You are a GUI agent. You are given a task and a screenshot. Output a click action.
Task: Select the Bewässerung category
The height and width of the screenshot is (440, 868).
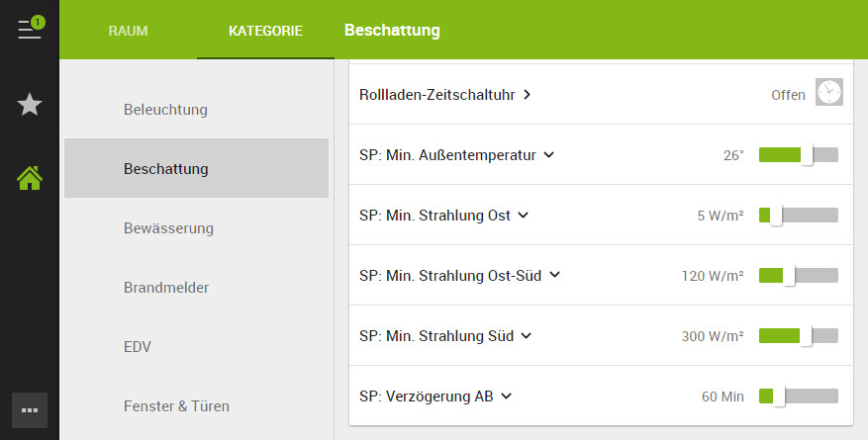point(168,228)
